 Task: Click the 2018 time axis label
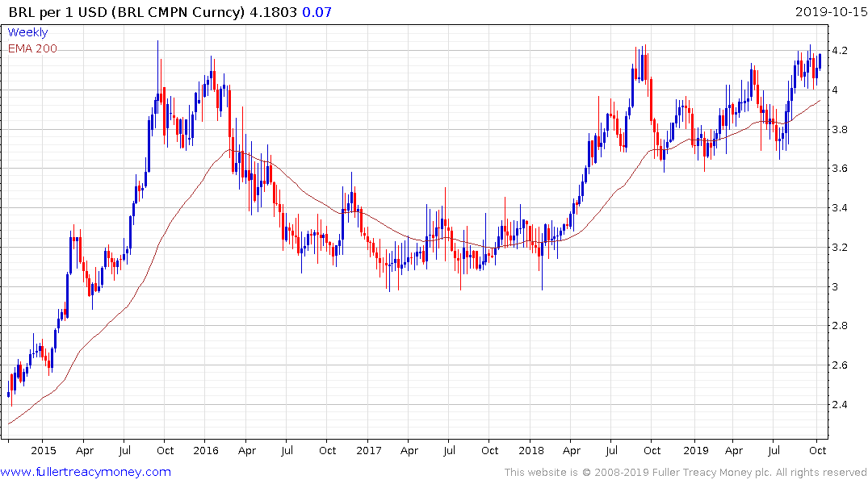pos(531,450)
